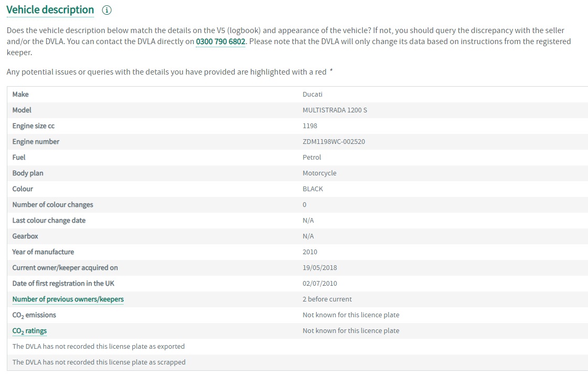Image resolution: width=588 pixels, height=374 pixels.
Task: Click the Petrol fuel value
Action: (x=312, y=158)
